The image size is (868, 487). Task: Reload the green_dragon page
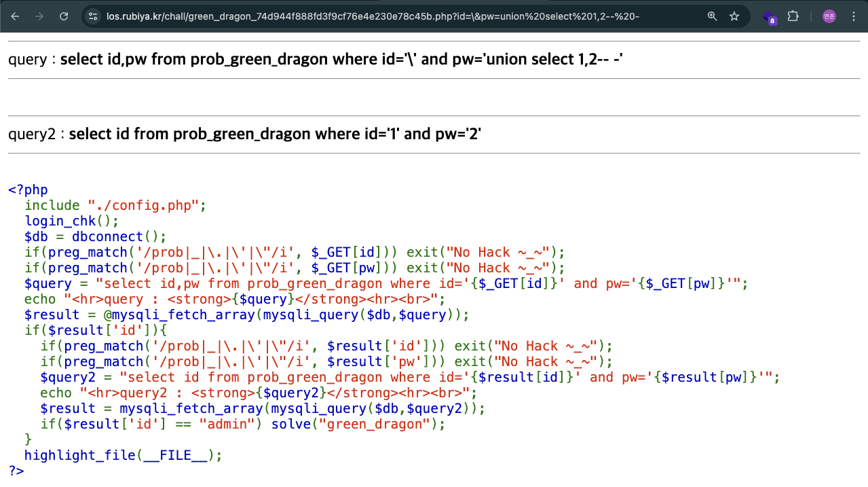(x=64, y=16)
